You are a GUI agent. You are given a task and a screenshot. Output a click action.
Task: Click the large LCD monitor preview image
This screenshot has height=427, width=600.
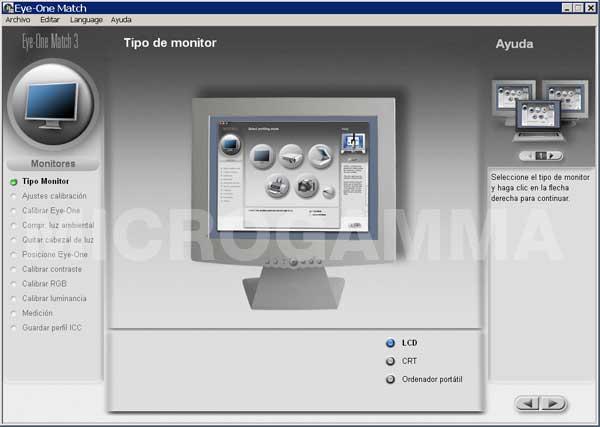click(x=293, y=203)
